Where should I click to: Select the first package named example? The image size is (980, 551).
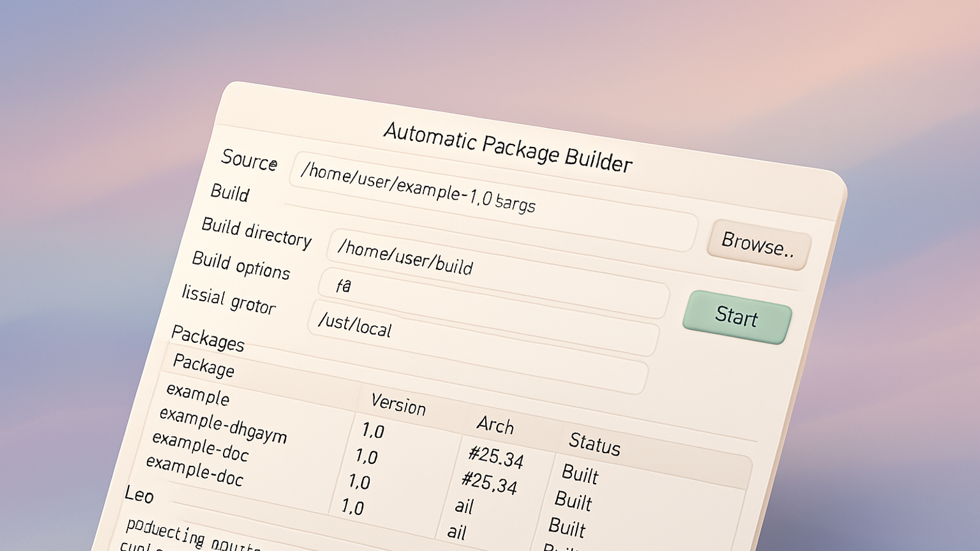(198, 394)
